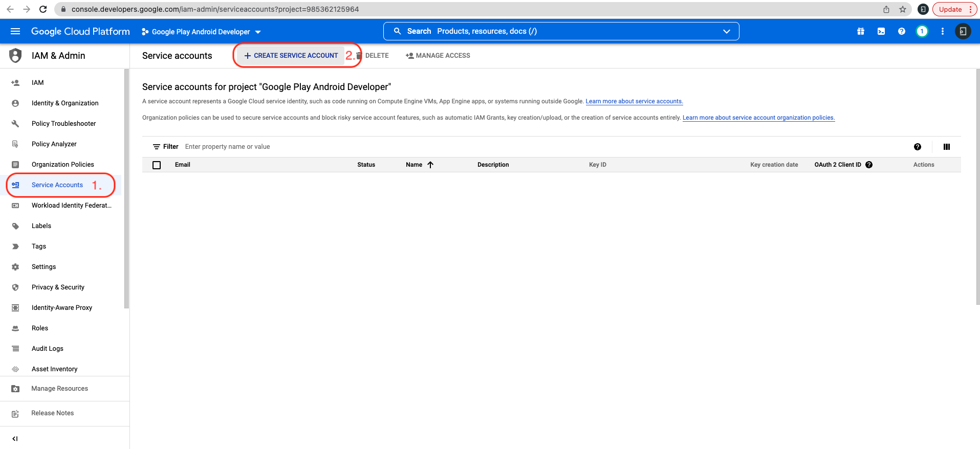Toggle the select-all checkbox in table header

tap(157, 165)
